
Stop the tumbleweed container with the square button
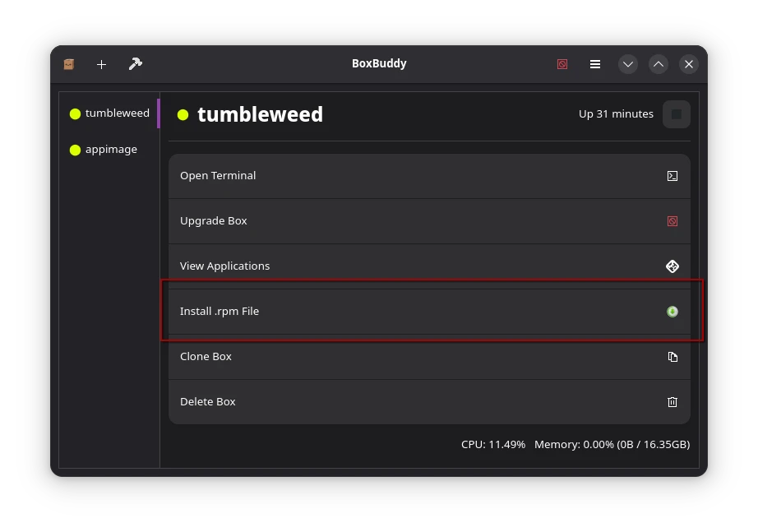pos(676,113)
